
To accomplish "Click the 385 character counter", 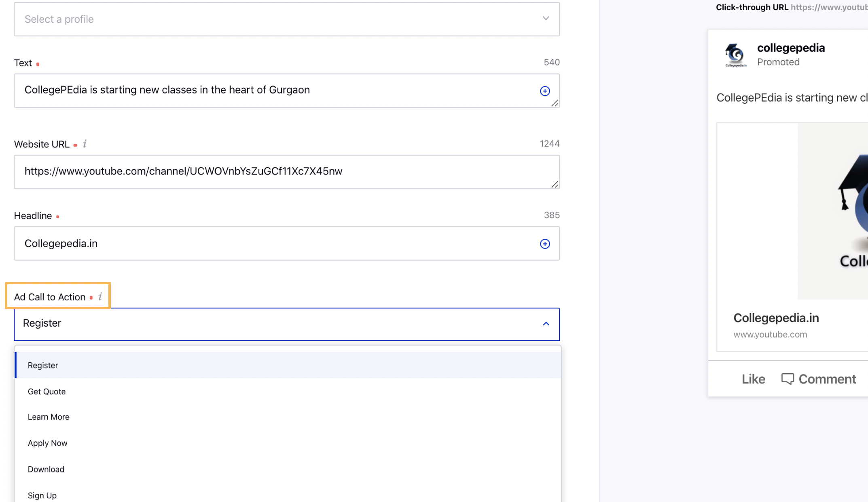I will (552, 215).
